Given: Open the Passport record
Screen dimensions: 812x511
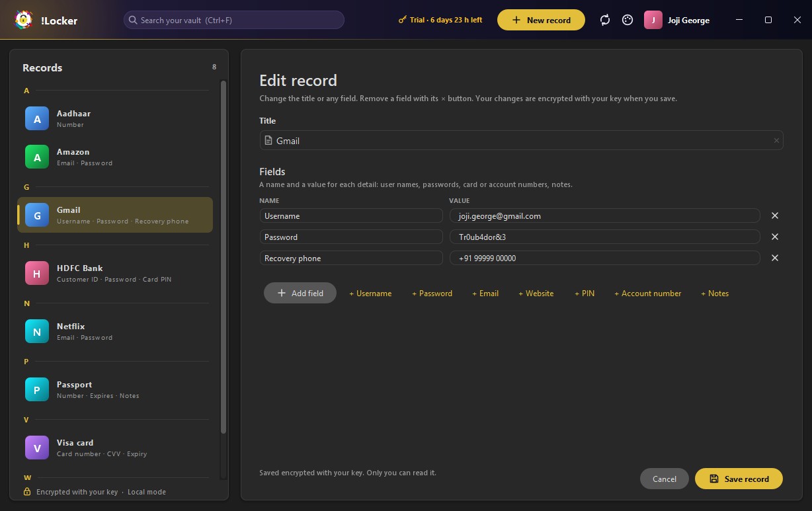Looking at the screenshot, I should point(115,390).
